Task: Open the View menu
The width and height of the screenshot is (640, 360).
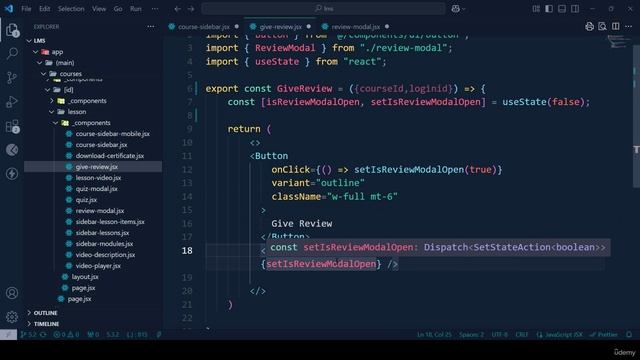Action: coord(99,9)
